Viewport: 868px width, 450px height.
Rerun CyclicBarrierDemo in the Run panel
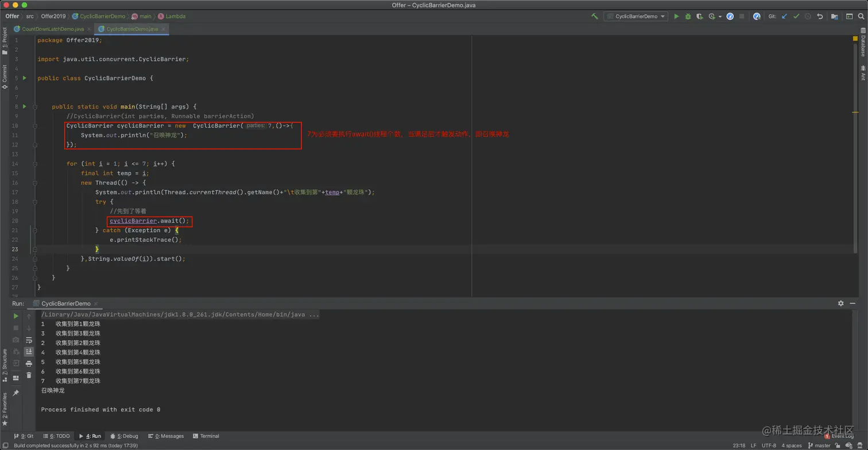point(15,316)
